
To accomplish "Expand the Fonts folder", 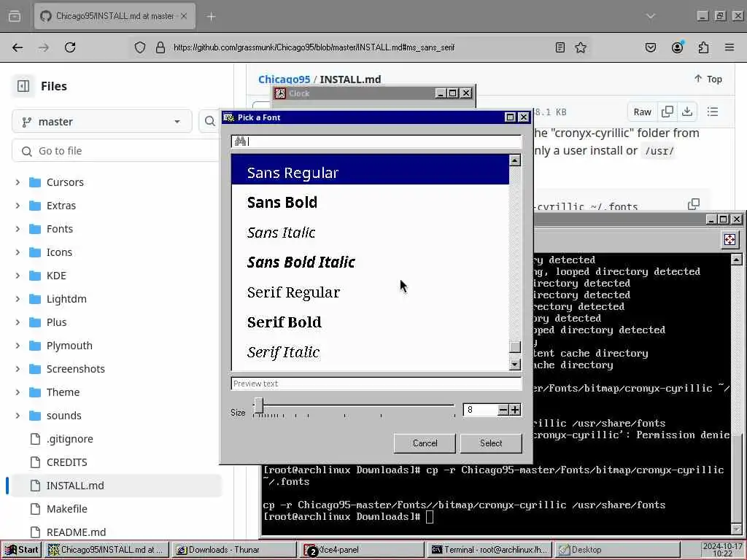I will pyautogui.click(x=18, y=229).
